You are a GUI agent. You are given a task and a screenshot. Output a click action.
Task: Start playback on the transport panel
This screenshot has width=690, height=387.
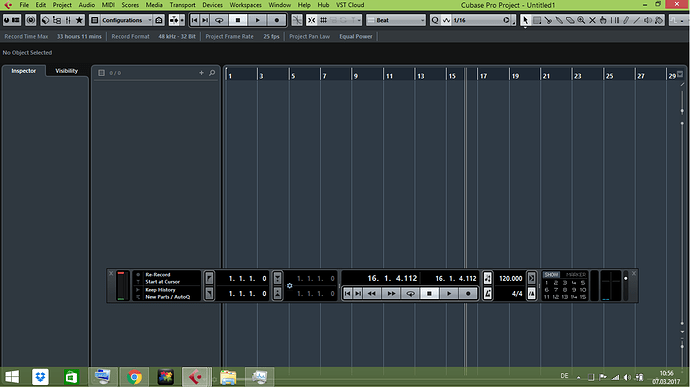(x=449, y=294)
